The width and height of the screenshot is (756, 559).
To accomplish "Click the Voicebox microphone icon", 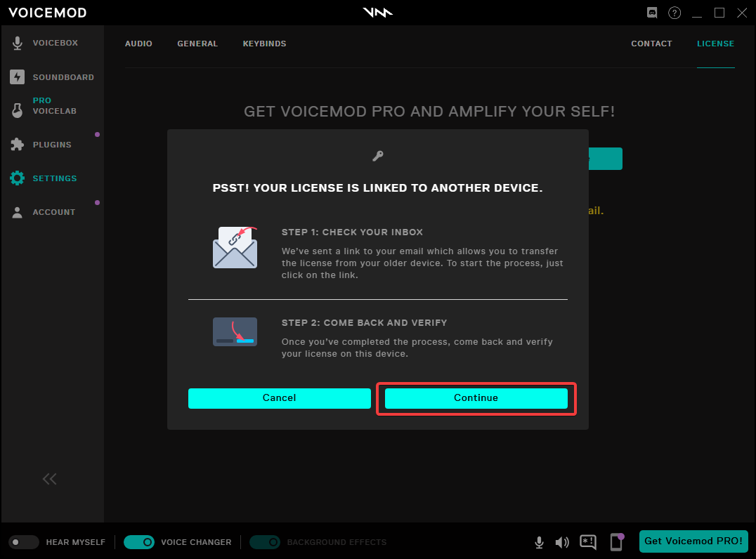I will click(18, 43).
